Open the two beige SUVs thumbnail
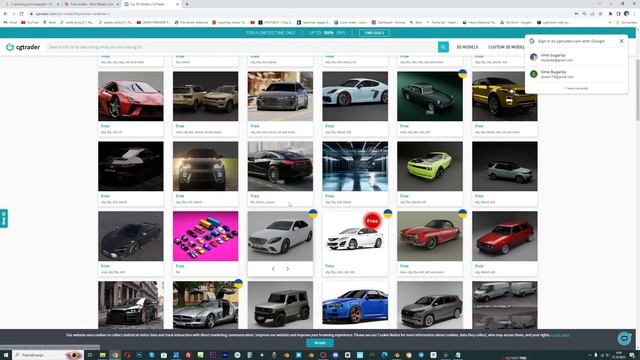This screenshot has width=640, height=360. (x=205, y=96)
